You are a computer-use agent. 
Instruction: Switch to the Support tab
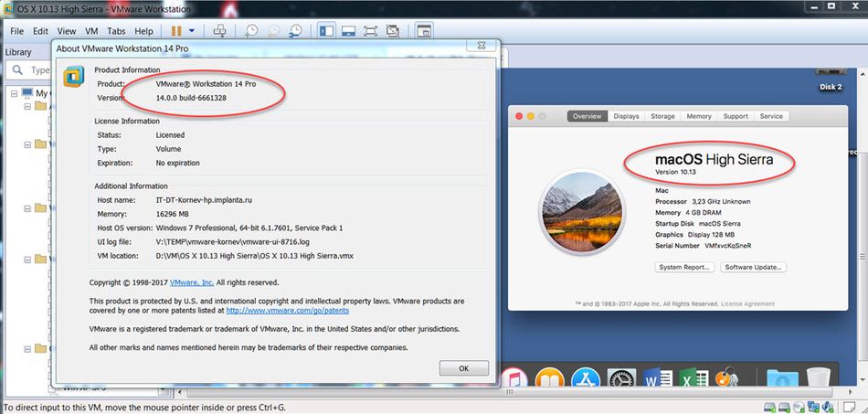coord(736,116)
